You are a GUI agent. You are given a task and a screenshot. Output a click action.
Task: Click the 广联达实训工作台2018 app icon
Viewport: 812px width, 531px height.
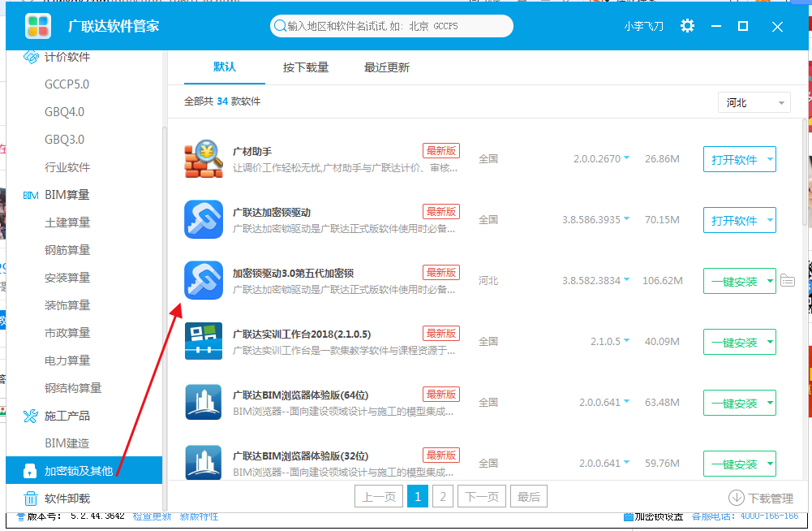point(204,341)
